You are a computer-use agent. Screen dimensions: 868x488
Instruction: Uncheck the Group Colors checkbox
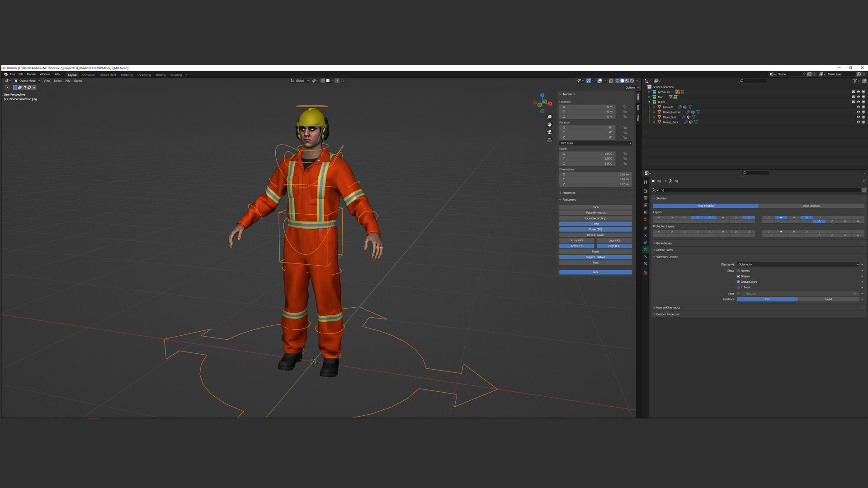point(738,282)
